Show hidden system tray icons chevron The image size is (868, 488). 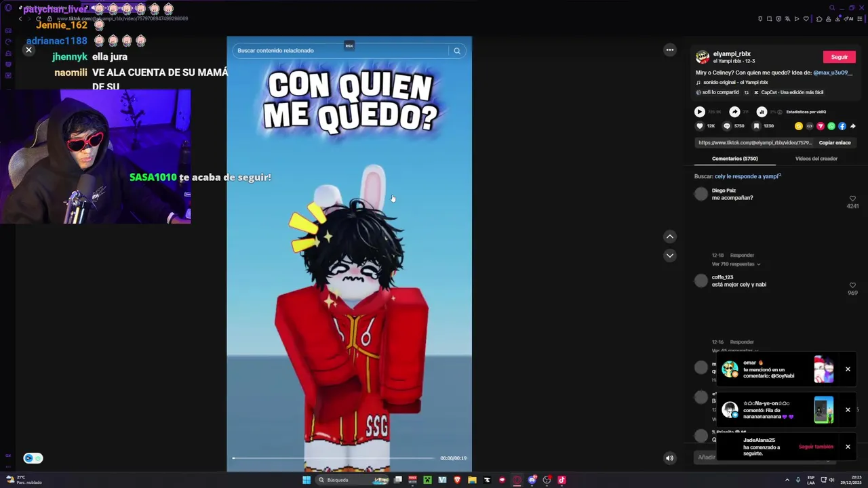[787, 480]
